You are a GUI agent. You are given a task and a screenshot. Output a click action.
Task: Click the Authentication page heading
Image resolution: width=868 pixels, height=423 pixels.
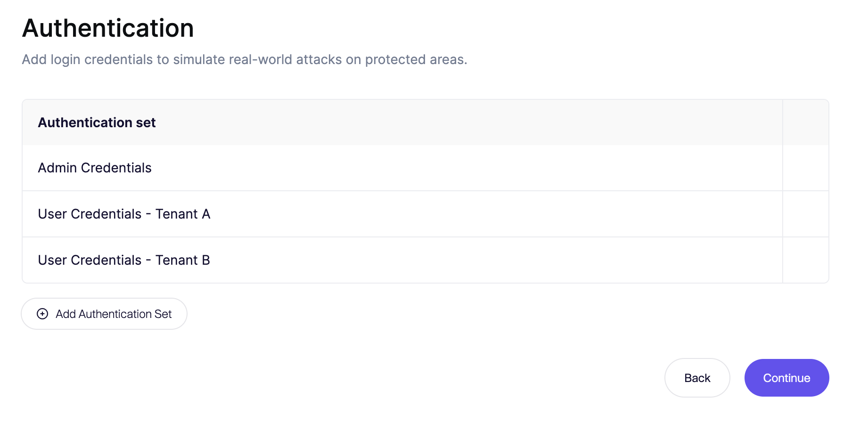108,28
